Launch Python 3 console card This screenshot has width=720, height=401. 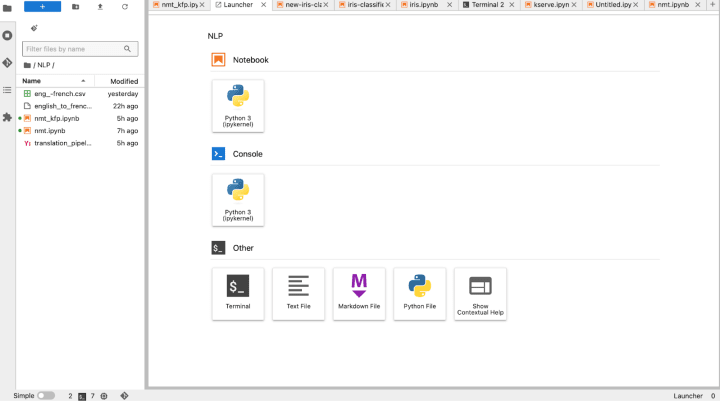click(238, 200)
